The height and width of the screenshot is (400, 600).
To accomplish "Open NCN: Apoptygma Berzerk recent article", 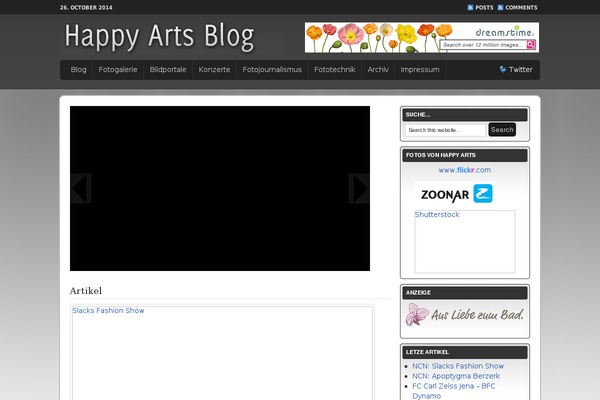I will pyautogui.click(x=456, y=376).
